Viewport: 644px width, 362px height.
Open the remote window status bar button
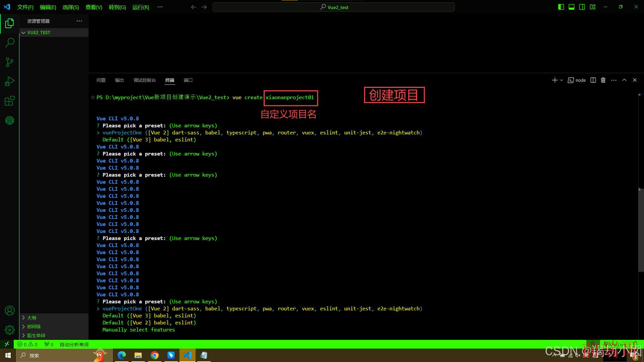pyautogui.click(x=7, y=344)
